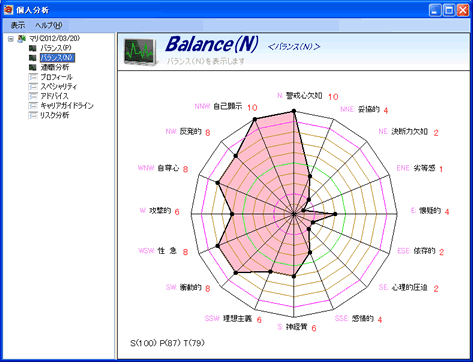Click the document icon beside リスク分析
The image size is (473, 362).
(33, 116)
